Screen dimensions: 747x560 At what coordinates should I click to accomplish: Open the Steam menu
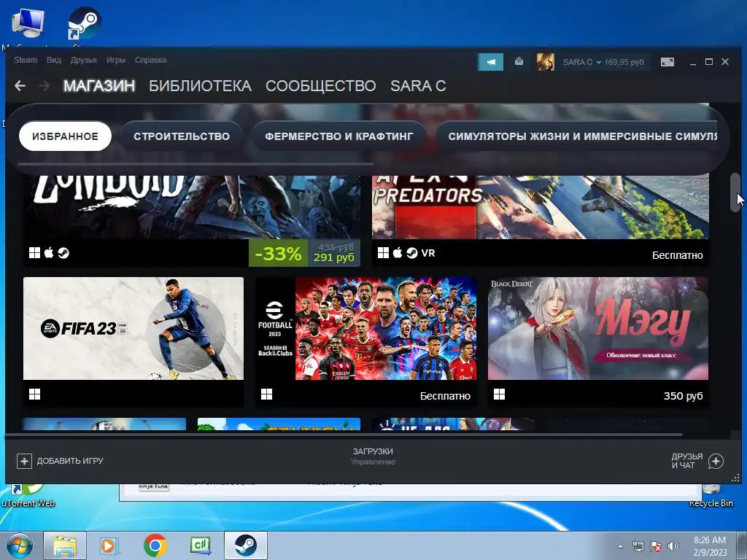click(26, 60)
